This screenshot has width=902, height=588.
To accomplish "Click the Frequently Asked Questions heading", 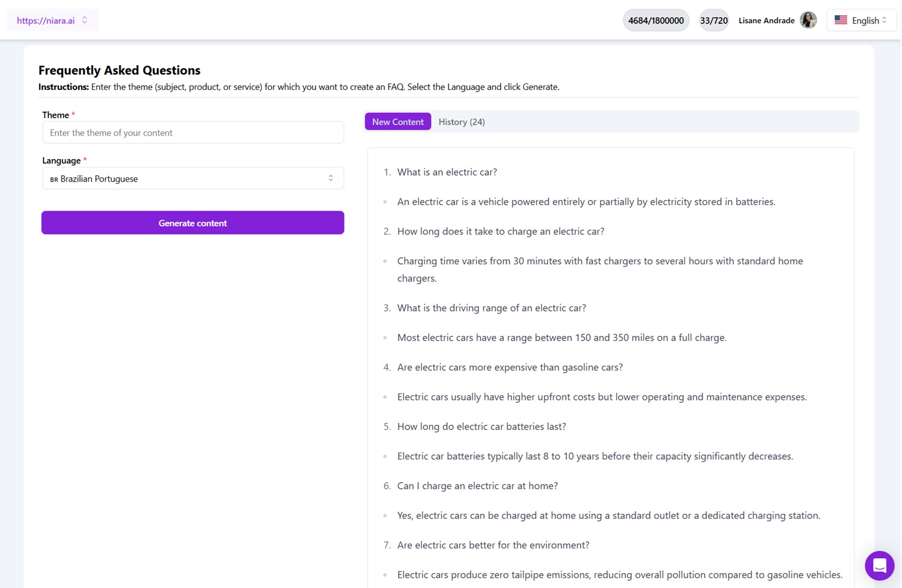I will click(119, 70).
